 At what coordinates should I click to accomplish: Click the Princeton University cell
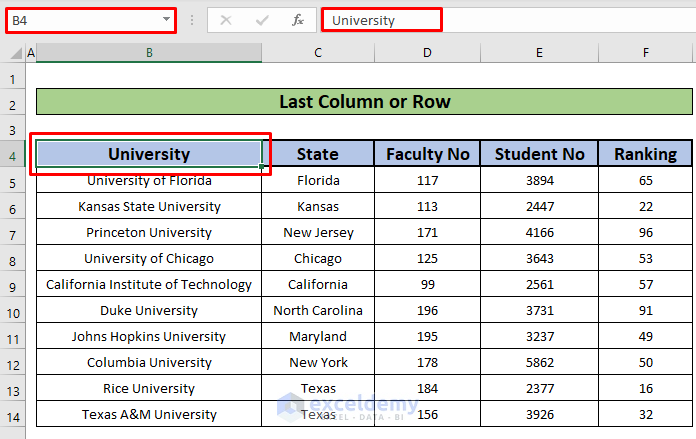(149, 233)
